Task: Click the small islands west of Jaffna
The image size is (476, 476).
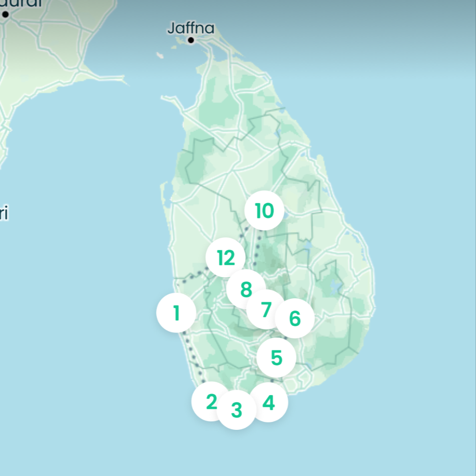Action: pos(160,55)
